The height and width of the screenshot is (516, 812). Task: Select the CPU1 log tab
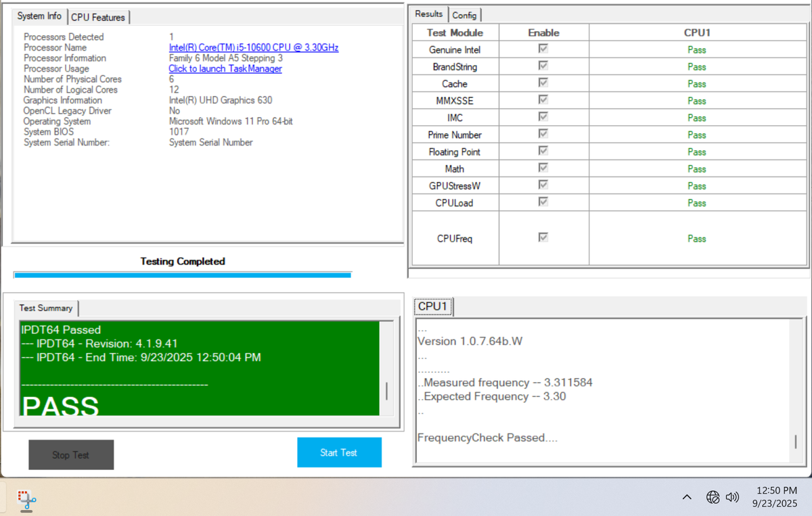[x=433, y=306]
